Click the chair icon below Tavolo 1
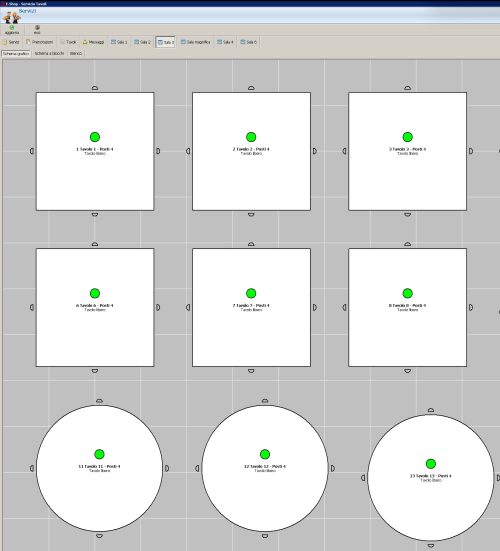The width and height of the screenshot is (500, 551). 95,214
